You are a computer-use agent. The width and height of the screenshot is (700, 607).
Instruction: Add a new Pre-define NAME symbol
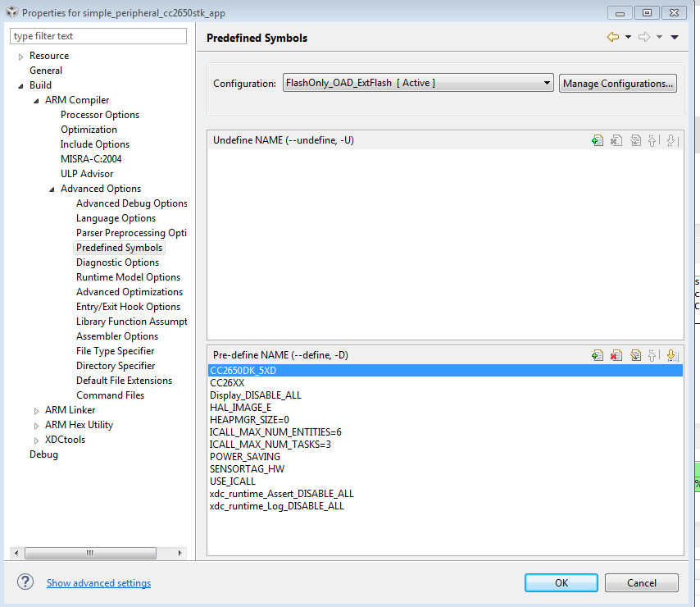[x=598, y=355]
